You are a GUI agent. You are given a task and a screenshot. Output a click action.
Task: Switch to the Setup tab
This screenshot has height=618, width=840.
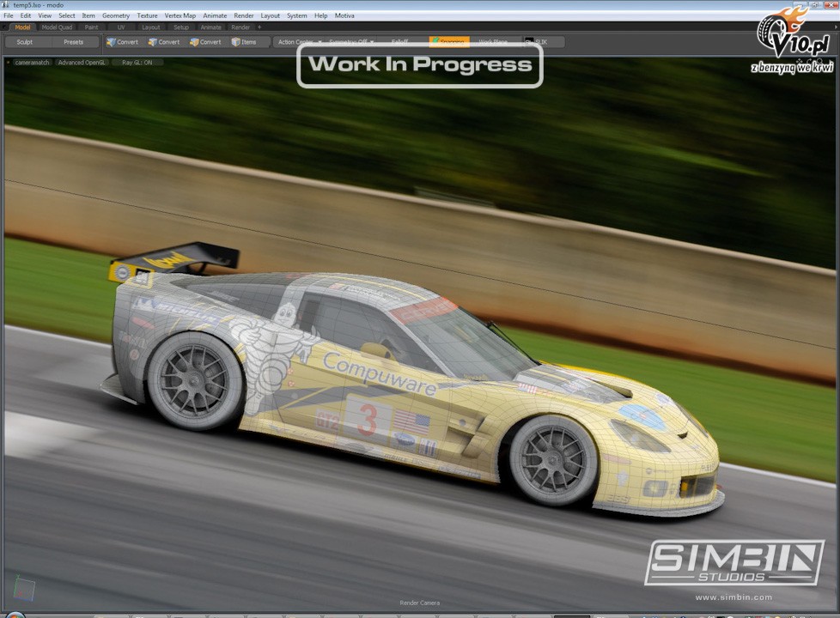(x=181, y=27)
